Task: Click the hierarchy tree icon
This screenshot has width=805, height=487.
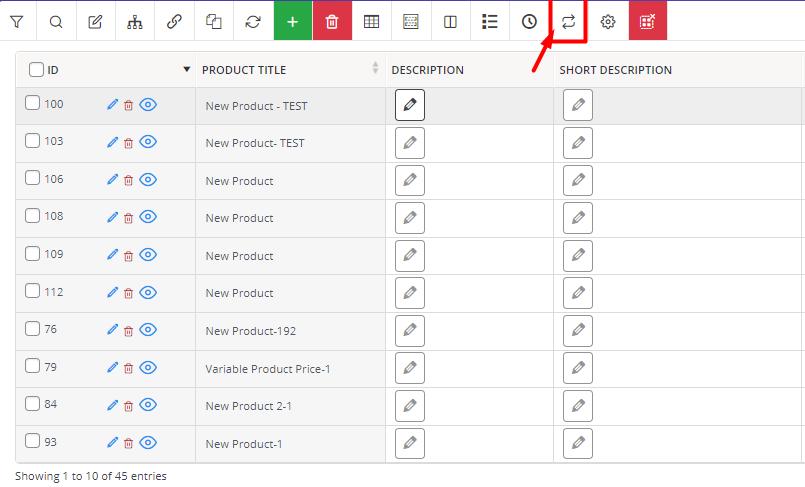Action: (x=135, y=22)
